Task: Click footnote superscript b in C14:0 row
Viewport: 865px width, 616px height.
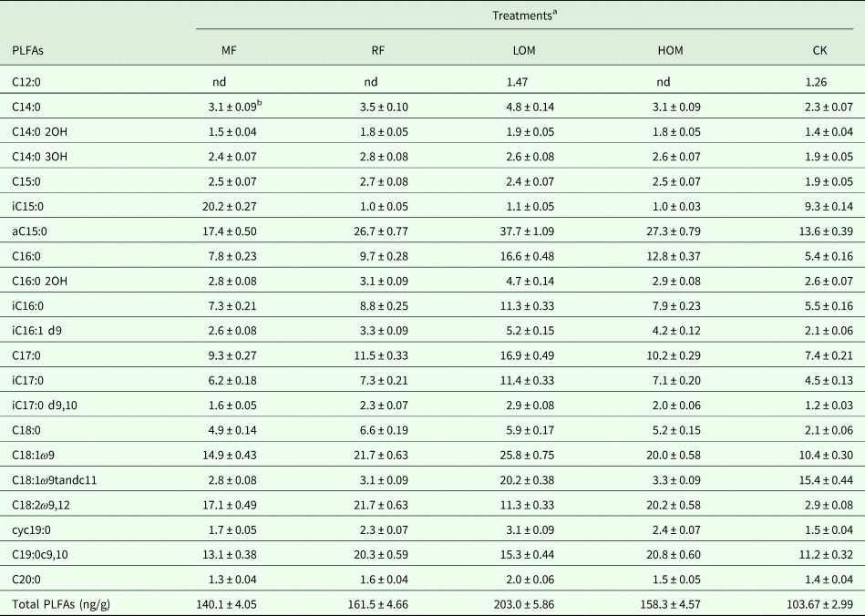Action: (260, 103)
